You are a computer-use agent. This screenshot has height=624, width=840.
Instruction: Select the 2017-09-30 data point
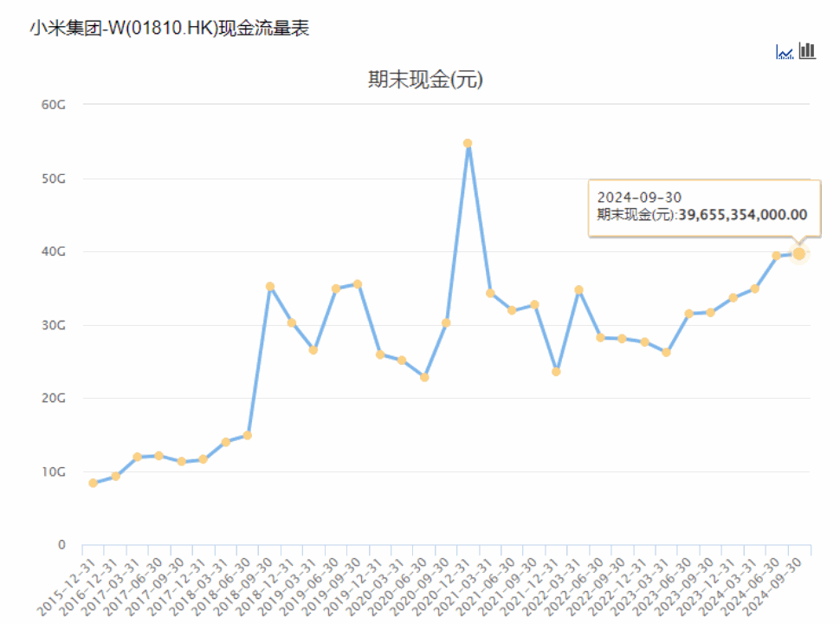182,462
